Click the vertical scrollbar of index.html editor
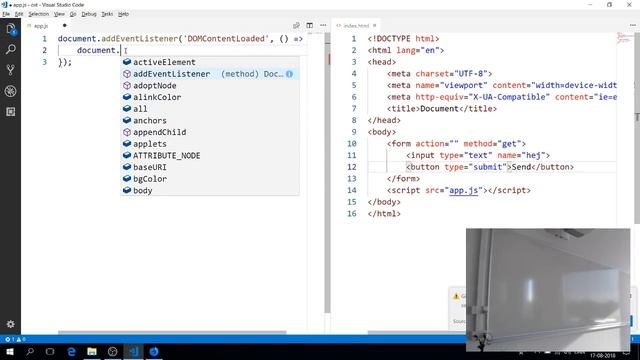This screenshot has width=640, height=360. coord(637,128)
